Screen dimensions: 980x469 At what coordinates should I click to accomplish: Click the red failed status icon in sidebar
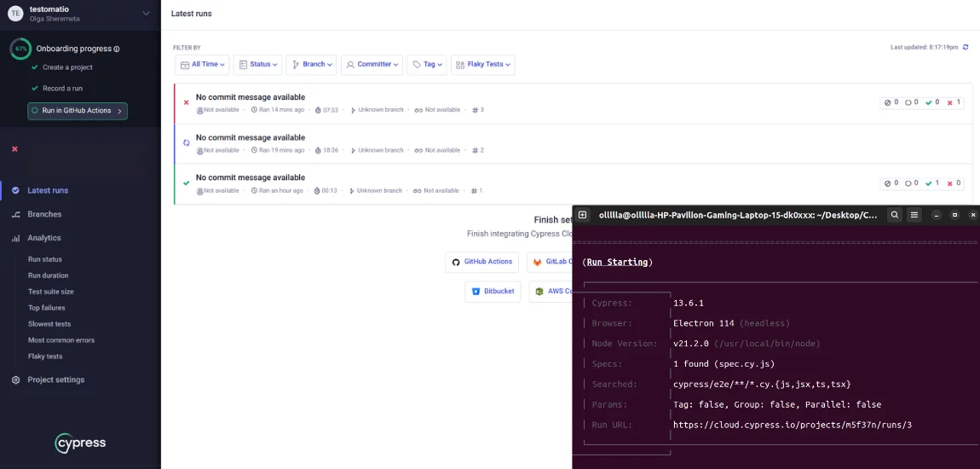coord(14,149)
